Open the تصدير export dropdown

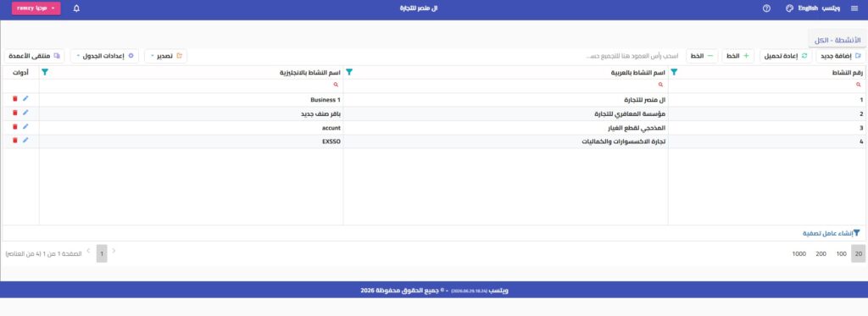[x=165, y=56]
